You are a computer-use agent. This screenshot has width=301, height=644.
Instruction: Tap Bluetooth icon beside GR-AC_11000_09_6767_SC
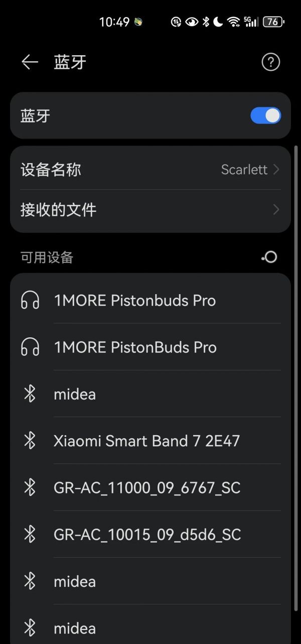[30, 487]
